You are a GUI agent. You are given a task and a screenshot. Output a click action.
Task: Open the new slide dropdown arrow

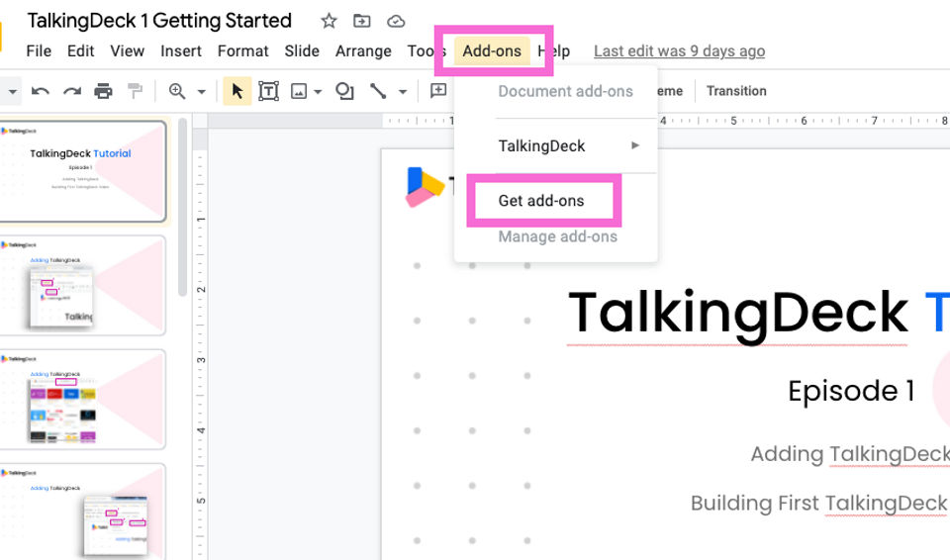click(12, 92)
